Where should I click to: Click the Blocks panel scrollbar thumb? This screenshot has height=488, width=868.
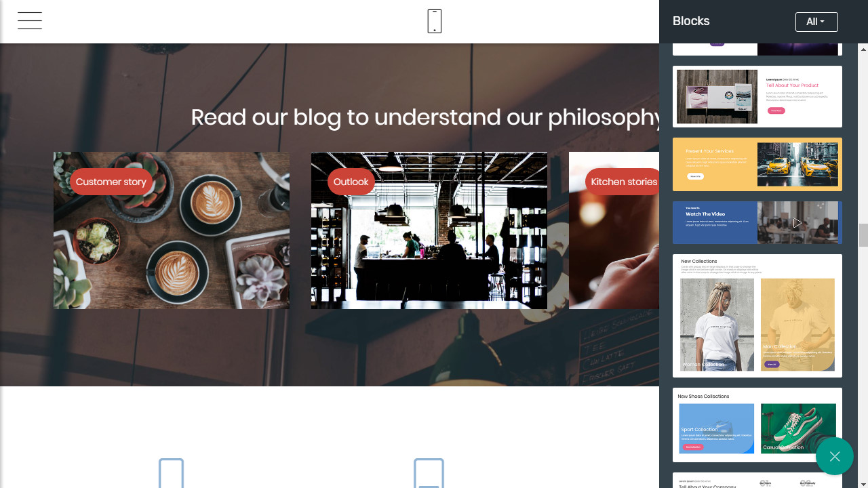click(863, 235)
